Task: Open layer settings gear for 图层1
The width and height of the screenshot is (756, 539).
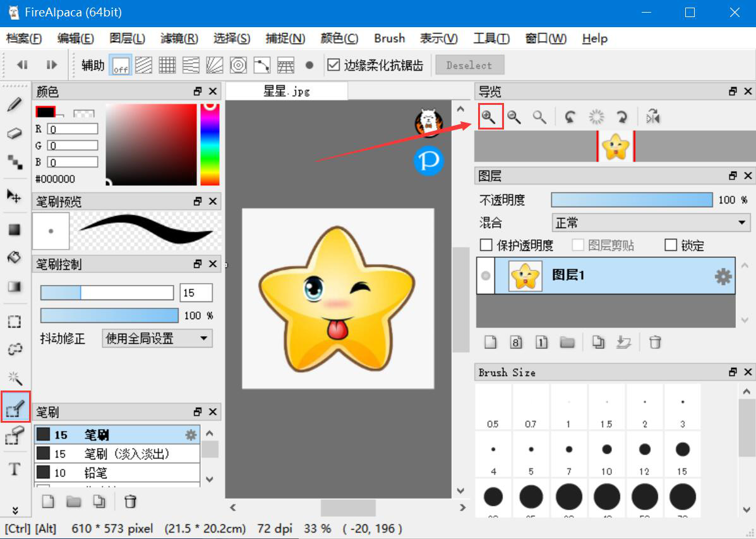Action: (x=723, y=276)
